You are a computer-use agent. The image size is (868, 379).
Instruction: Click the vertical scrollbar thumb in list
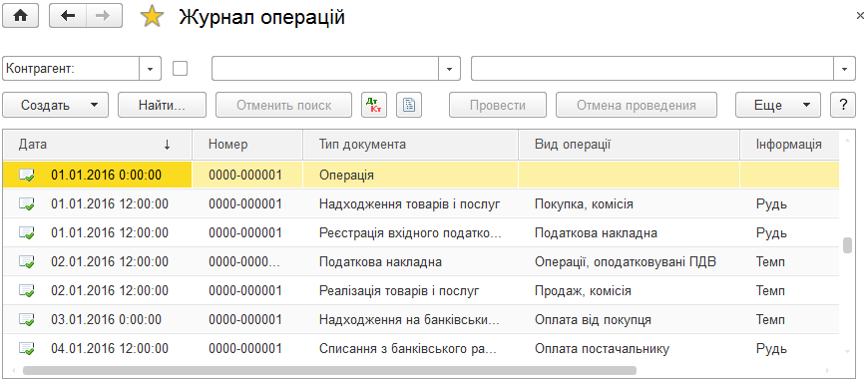point(847,245)
